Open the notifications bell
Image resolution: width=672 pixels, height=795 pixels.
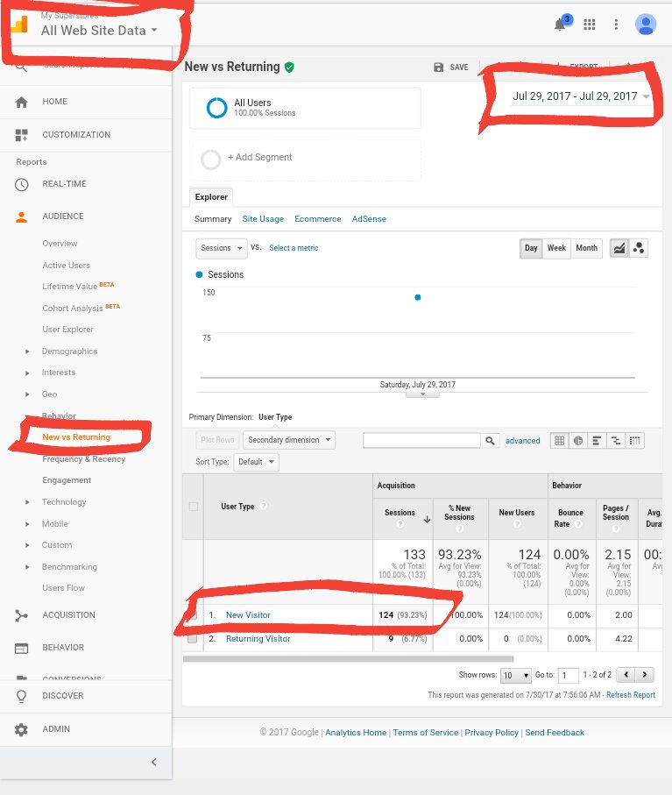(560, 25)
